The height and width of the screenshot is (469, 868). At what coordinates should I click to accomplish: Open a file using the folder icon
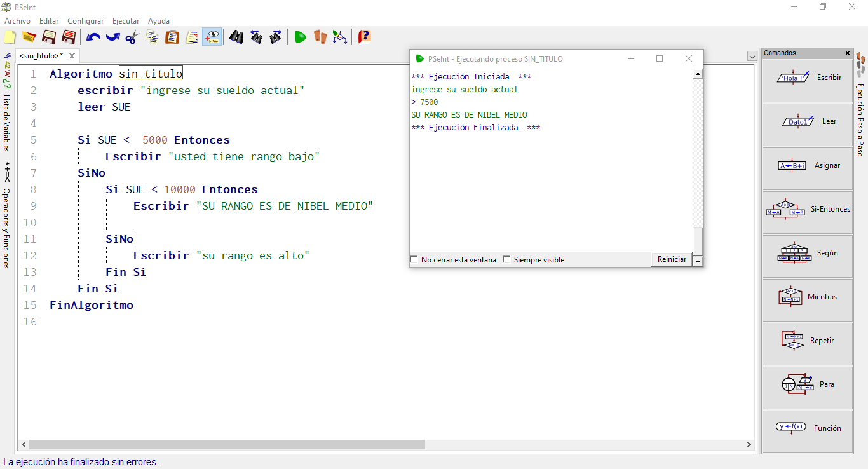29,37
